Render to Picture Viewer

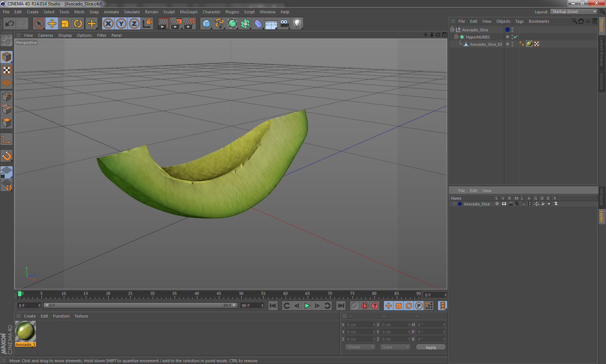point(176,24)
